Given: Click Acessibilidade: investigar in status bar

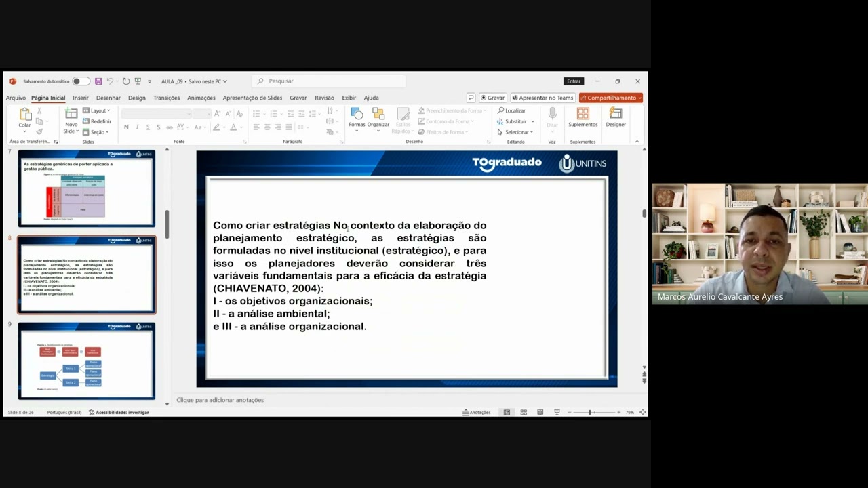Looking at the screenshot, I should coord(119,412).
